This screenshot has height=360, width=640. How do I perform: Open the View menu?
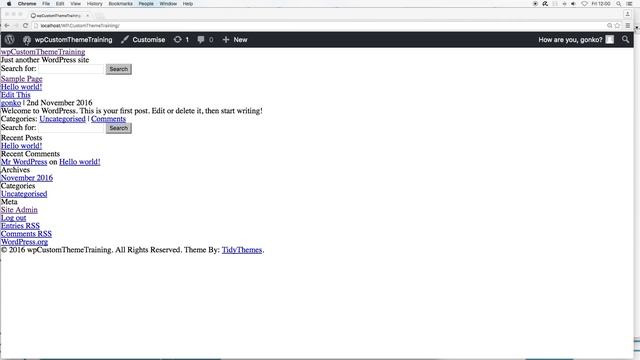(76, 4)
